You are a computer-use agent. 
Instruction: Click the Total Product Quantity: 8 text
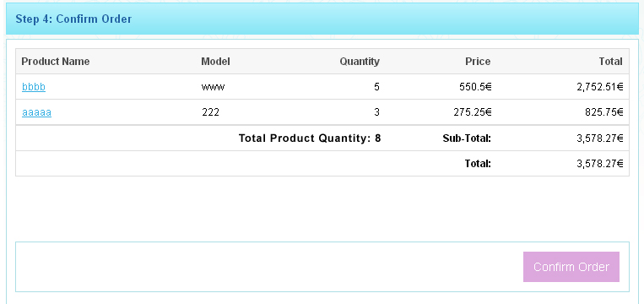click(310, 138)
